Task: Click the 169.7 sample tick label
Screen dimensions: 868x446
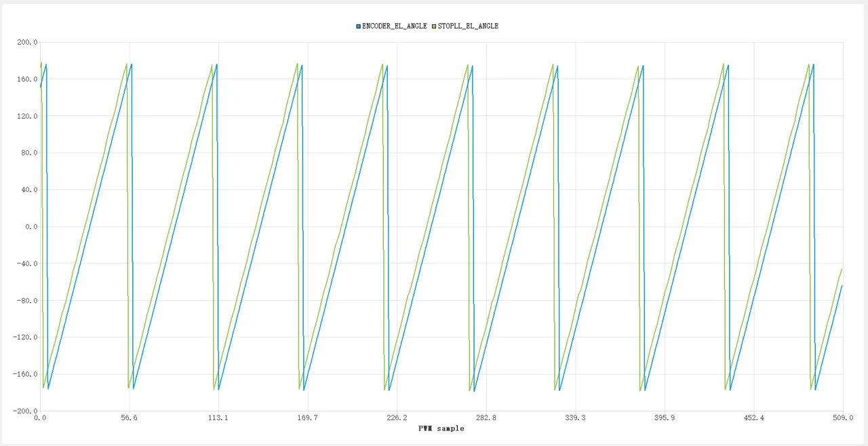Action: [308, 418]
